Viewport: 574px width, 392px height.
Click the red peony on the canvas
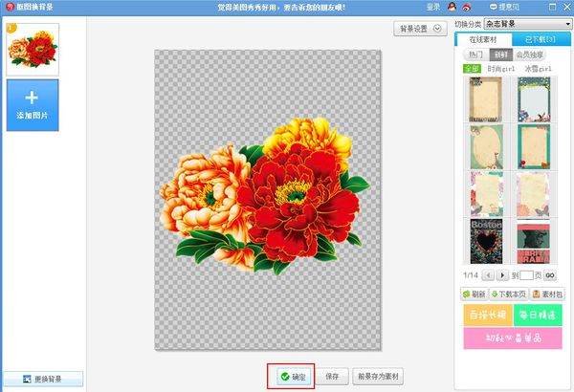pyautogui.click(x=298, y=204)
